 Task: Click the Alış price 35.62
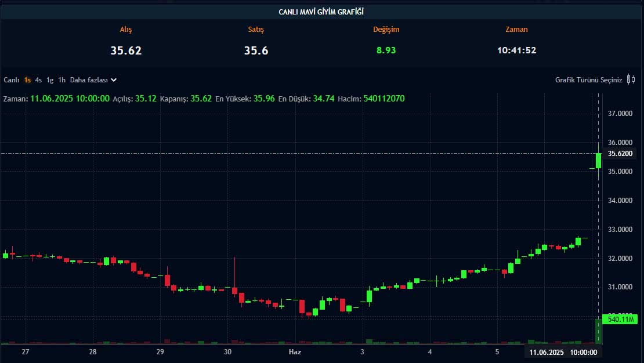tap(126, 50)
